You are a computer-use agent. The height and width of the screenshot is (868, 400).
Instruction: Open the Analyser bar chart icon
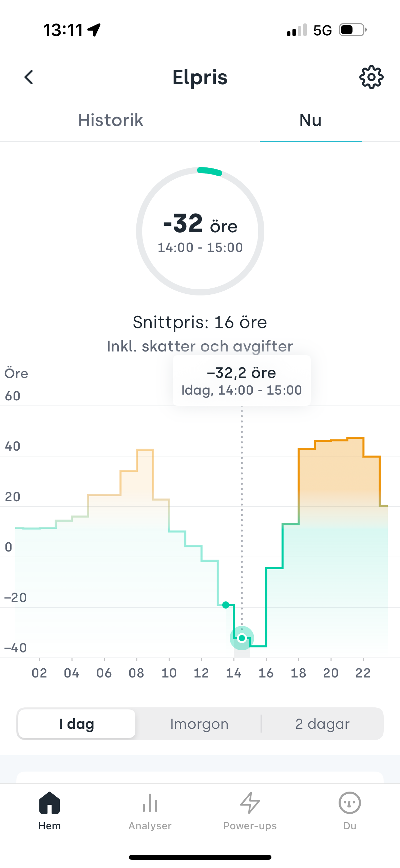[x=150, y=802]
